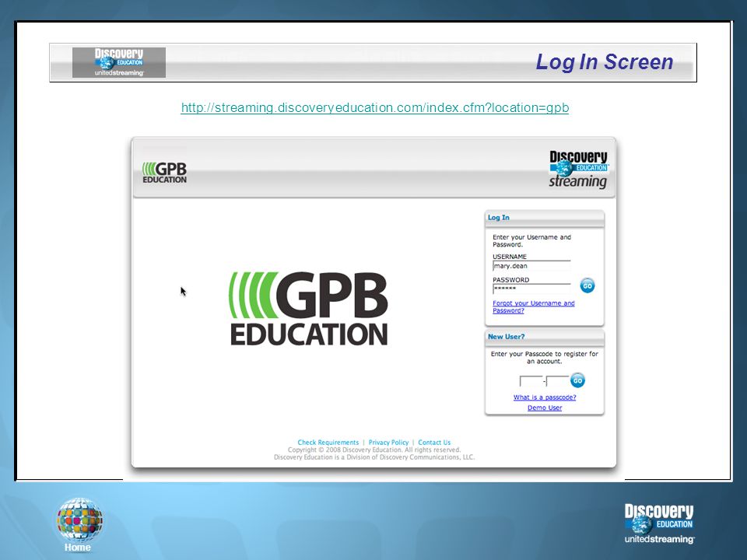Image resolution: width=747 pixels, height=560 pixels.
Task: Click the Username input field
Action: (x=531, y=266)
